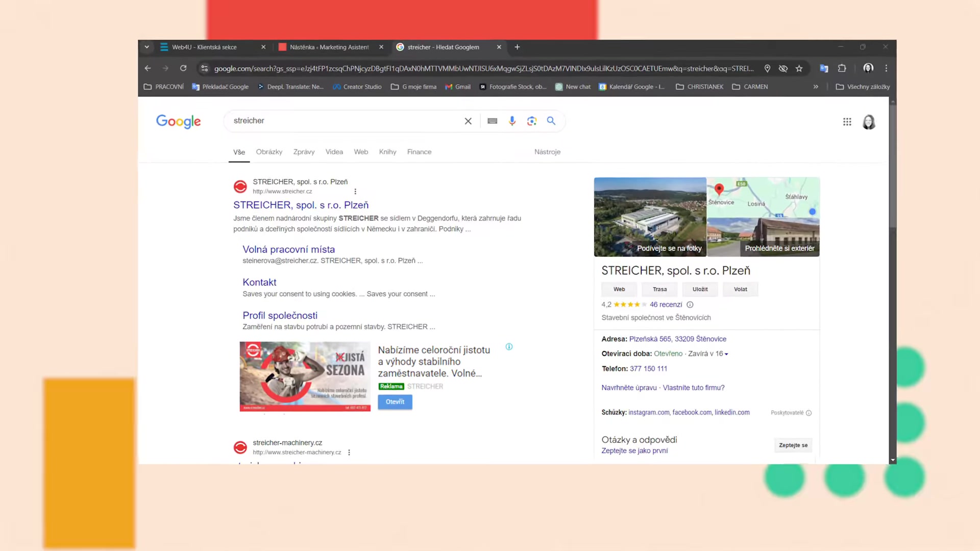
Task: Select the Finance search tab
Action: [419, 152]
